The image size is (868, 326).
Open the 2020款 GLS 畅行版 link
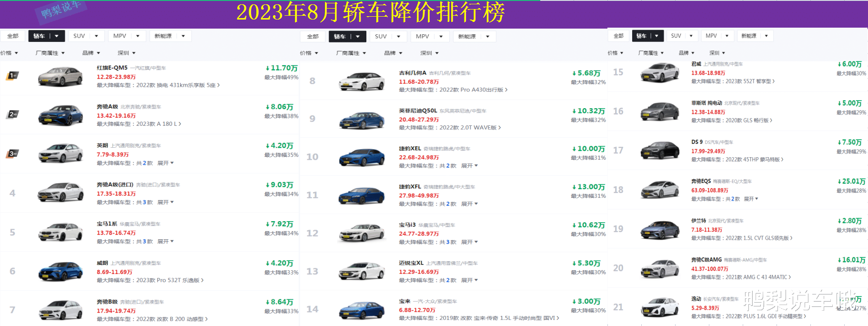tap(749, 121)
